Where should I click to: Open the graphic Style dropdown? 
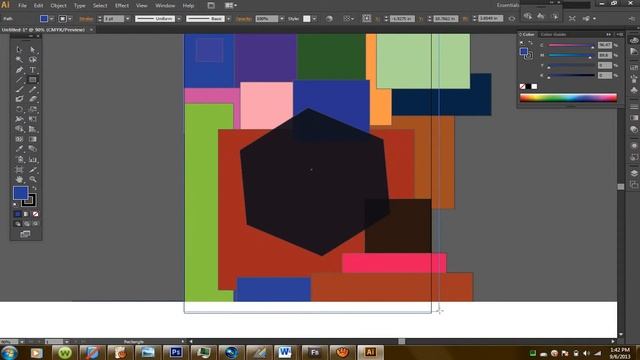click(x=314, y=19)
